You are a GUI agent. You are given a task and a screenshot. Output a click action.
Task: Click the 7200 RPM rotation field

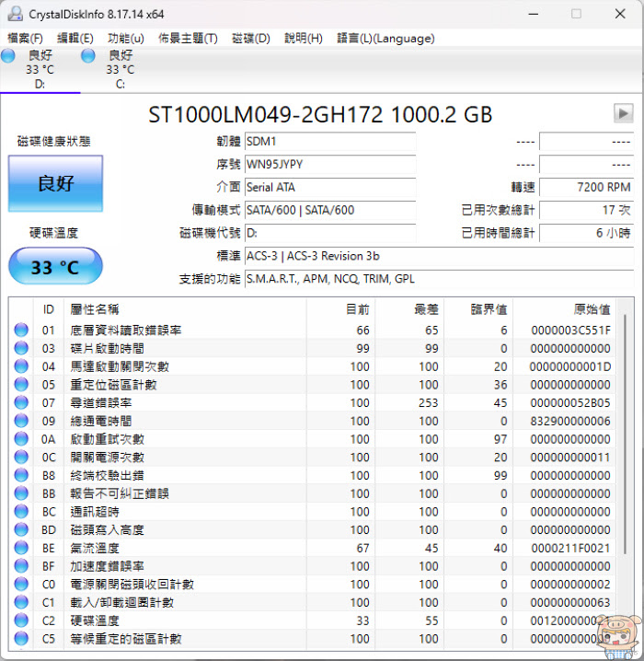586,187
